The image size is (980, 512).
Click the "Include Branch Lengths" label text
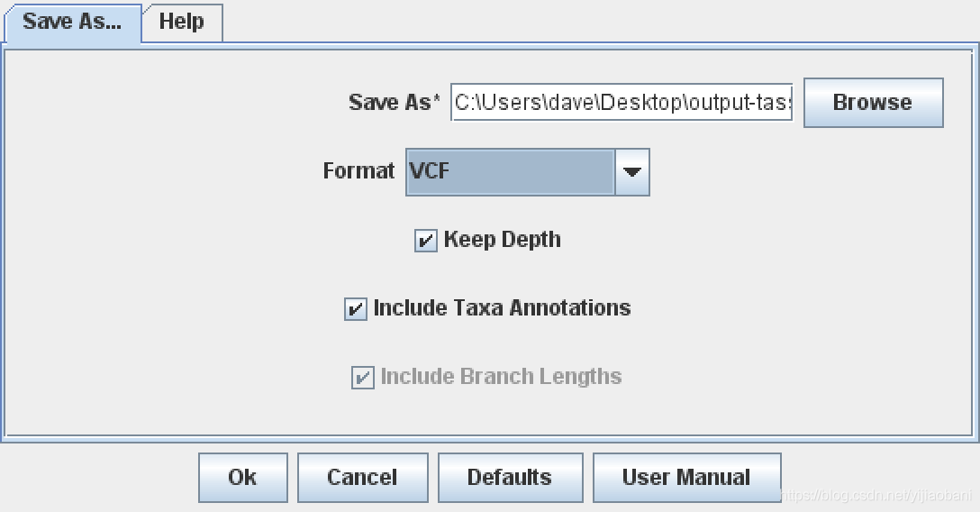point(501,377)
